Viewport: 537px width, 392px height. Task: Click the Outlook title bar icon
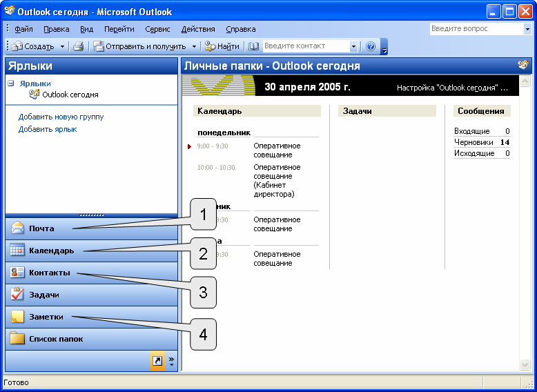click(10, 12)
